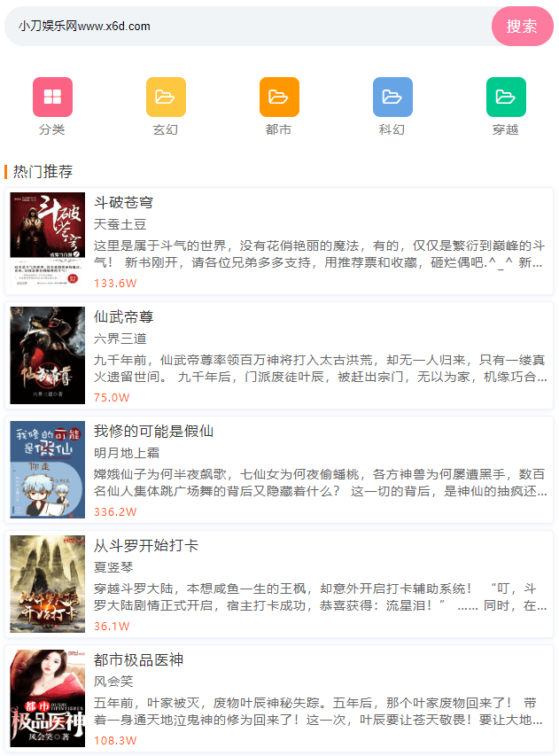Click the 从斗罗开始打卡 cover thumbnail
559x756 pixels.
pyautogui.click(x=48, y=584)
